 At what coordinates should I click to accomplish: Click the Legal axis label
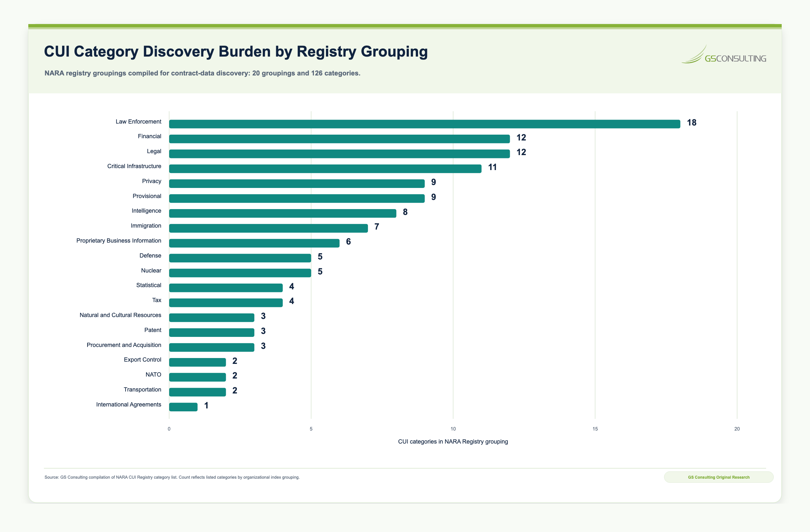[x=154, y=151]
